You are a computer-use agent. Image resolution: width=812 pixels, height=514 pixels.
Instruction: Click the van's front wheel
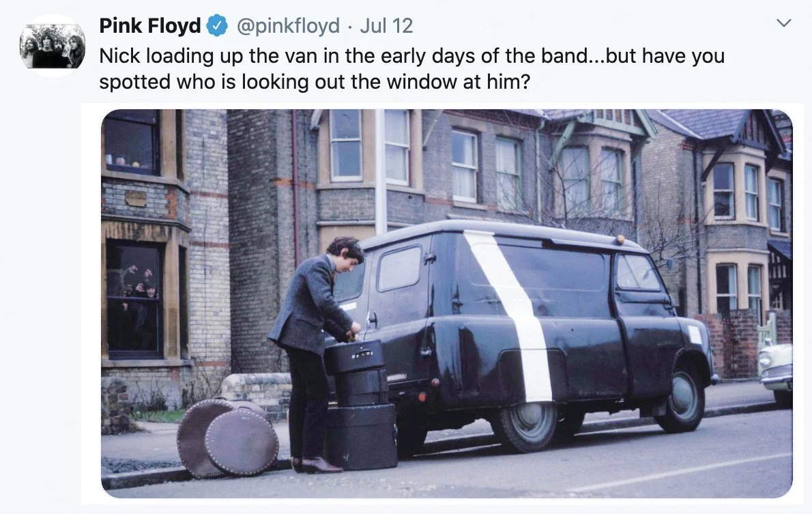coord(684,400)
